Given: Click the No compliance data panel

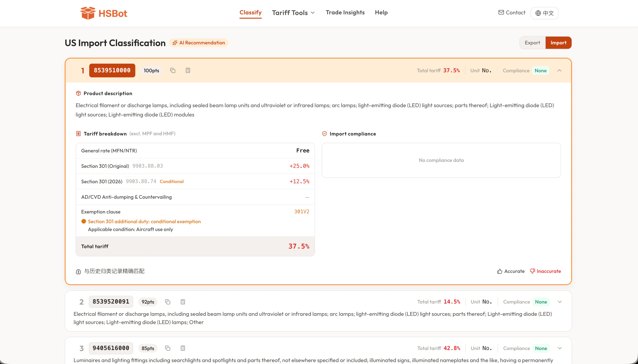Looking at the screenshot, I should point(441,160).
